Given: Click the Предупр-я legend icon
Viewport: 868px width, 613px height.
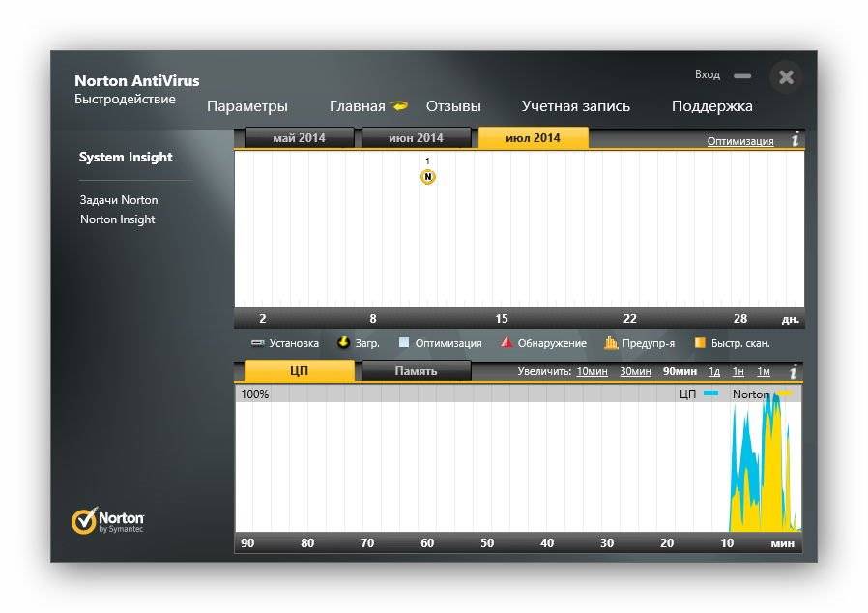Looking at the screenshot, I should [x=611, y=343].
